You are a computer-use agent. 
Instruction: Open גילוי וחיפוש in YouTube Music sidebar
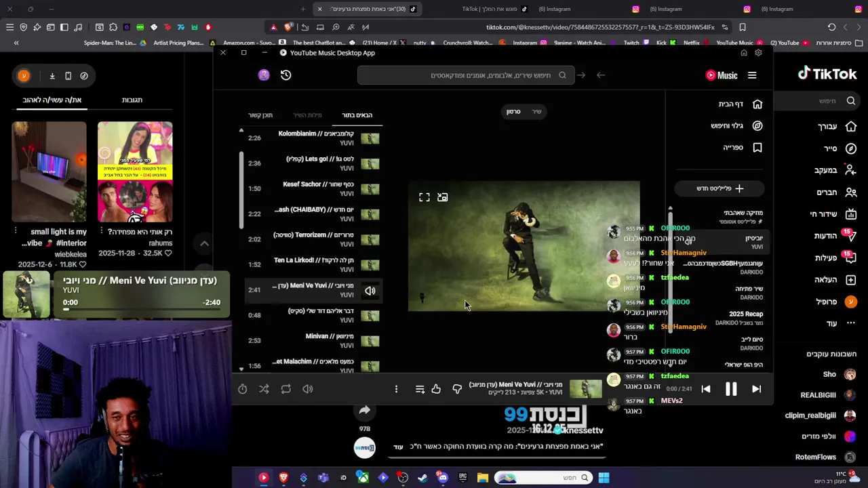[x=736, y=125]
